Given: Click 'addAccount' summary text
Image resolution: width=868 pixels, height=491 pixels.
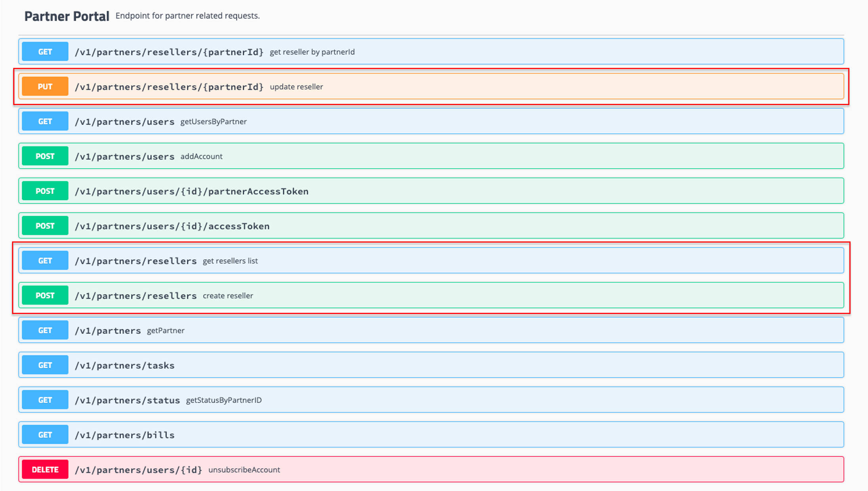Looking at the screenshot, I should tap(202, 156).
